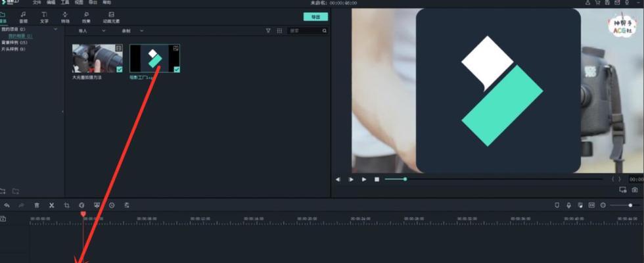Viewport: 644px width, 263px height.
Task: Click the voiceover microphone icon in timeline toolbar
Action: [568, 205]
